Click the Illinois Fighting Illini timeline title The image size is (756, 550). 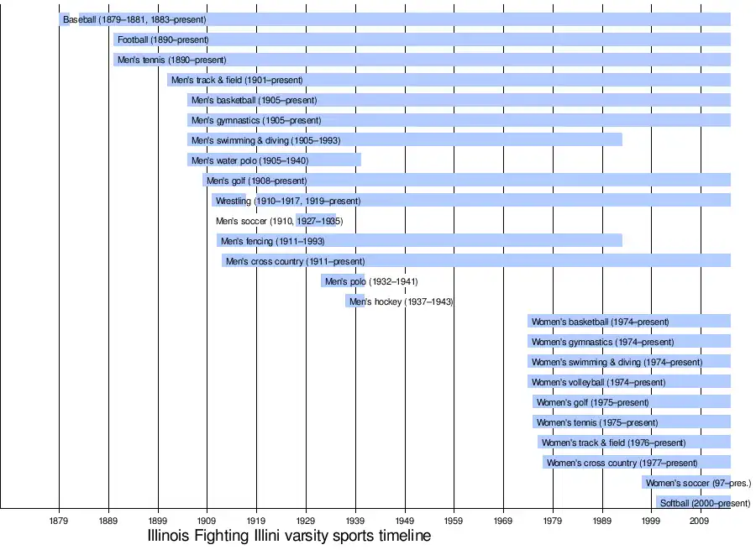tap(289, 536)
